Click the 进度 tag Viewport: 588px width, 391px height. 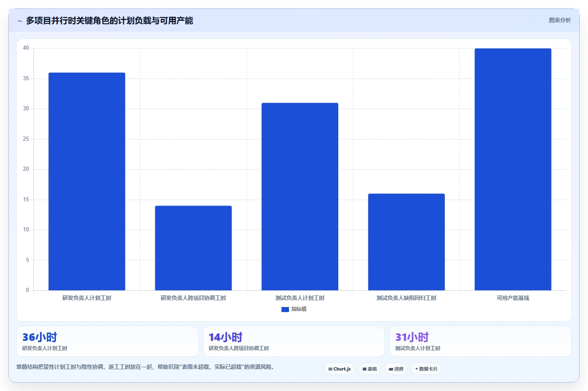(396, 369)
